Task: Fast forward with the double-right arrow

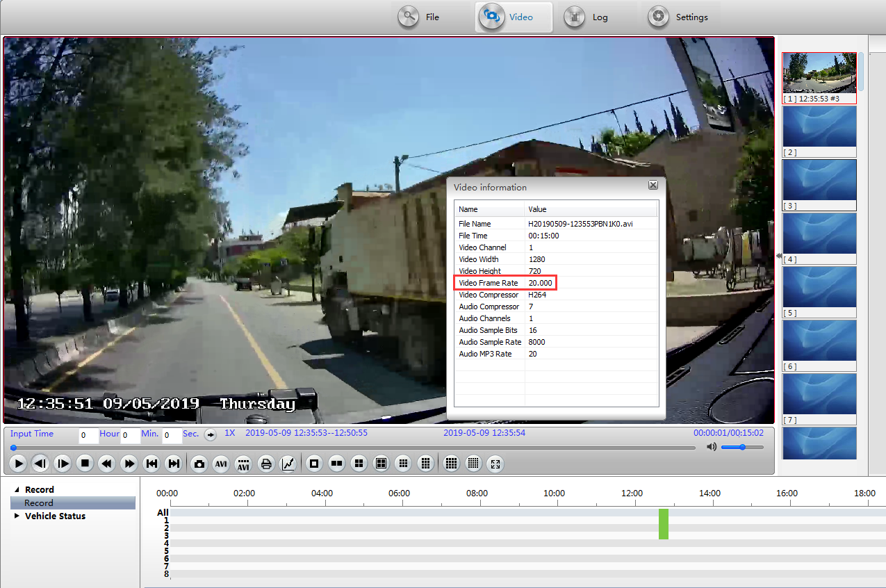Action: (129, 464)
